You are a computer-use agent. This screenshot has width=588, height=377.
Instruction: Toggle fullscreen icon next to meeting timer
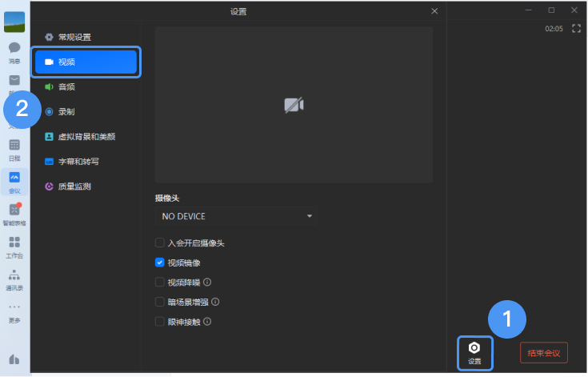tap(576, 29)
